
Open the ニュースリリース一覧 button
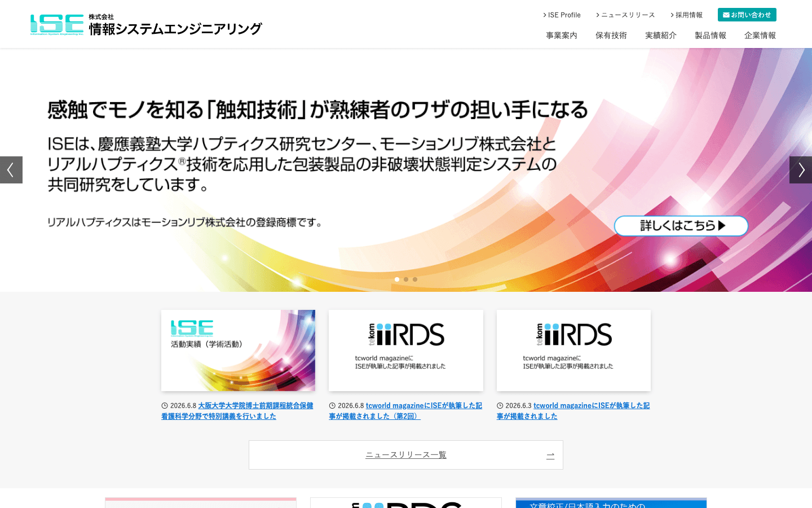pos(406,455)
